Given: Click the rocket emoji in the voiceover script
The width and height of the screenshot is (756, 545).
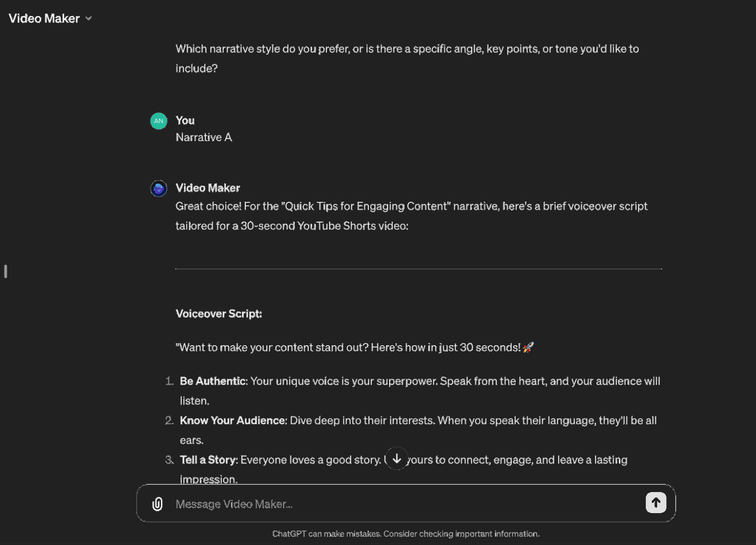Looking at the screenshot, I should pyautogui.click(x=528, y=347).
